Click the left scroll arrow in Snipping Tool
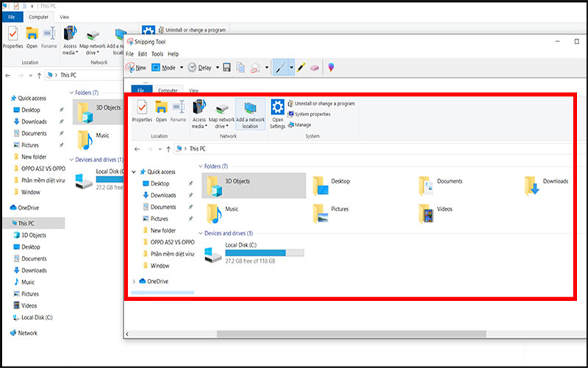 (x=127, y=334)
